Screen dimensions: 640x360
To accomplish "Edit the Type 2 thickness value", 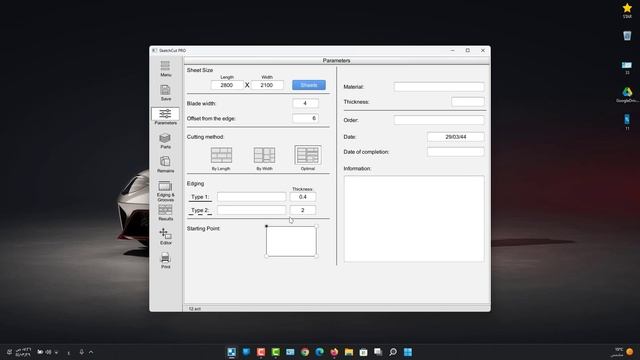I will pyautogui.click(x=302, y=210).
